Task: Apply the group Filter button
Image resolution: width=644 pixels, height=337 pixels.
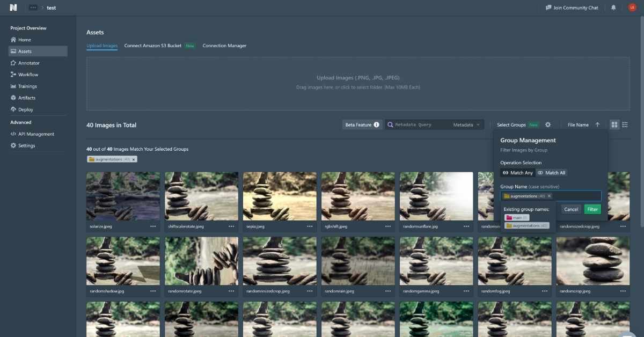Action: 592,209
